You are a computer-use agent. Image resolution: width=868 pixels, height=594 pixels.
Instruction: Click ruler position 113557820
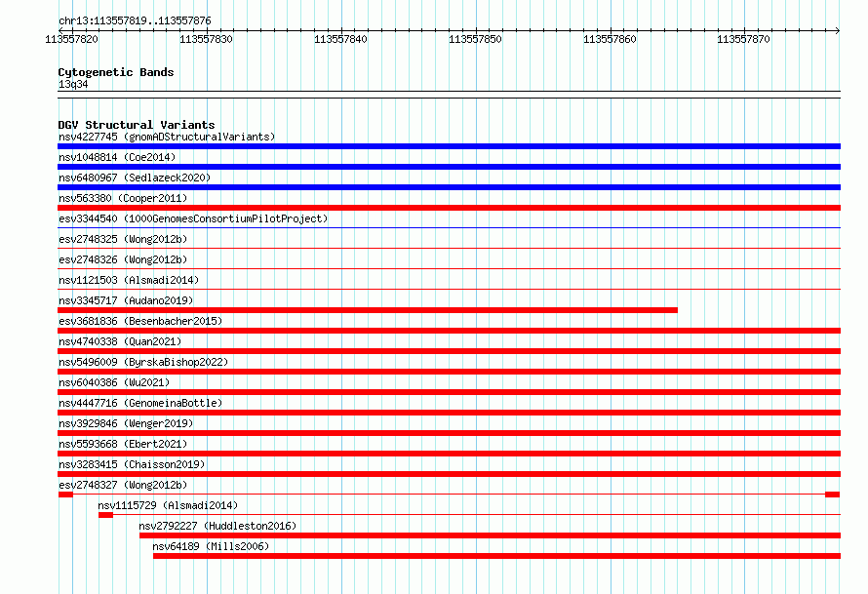tap(71, 39)
